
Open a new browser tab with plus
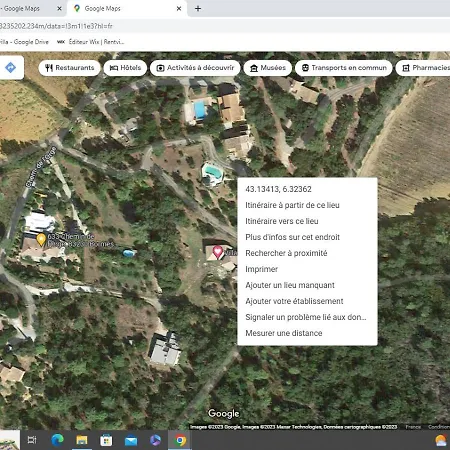click(x=198, y=8)
